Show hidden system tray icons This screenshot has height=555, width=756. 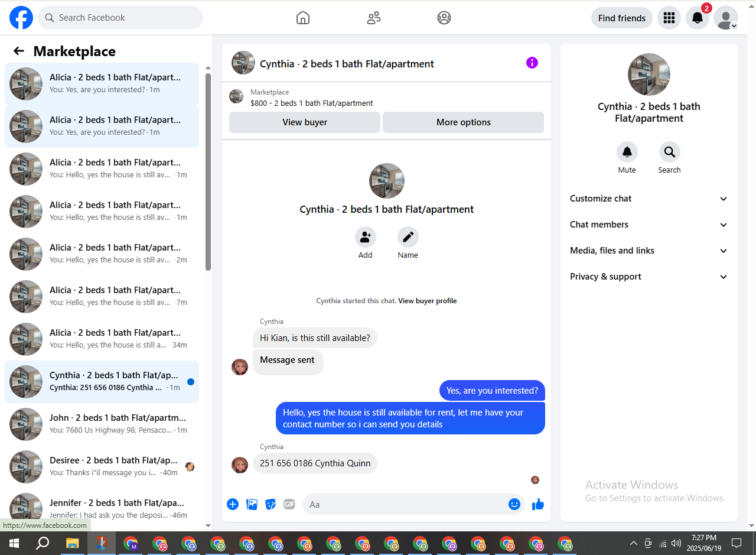pyautogui.click(x=634, y=543)
